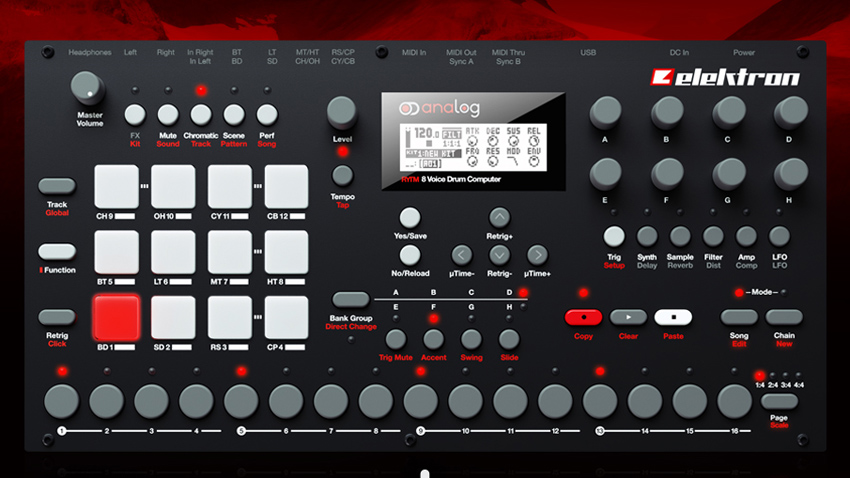Click data knob D
This screenshot has height=478, width=850.
coord(790,112)
